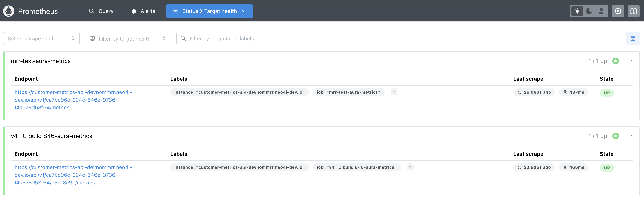Open the Status > Target health menu
Viewport: 644px width, 205px height.
pyautogui.click(x=210, y=11)
